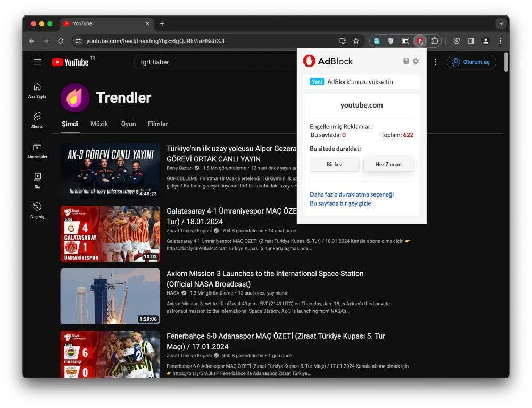Open the YouTube three-dot options menu

click(x=436, y=62)
